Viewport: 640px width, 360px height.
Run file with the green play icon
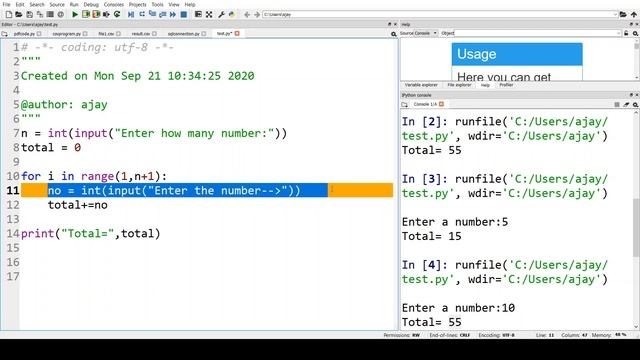[x=75, y=15]
